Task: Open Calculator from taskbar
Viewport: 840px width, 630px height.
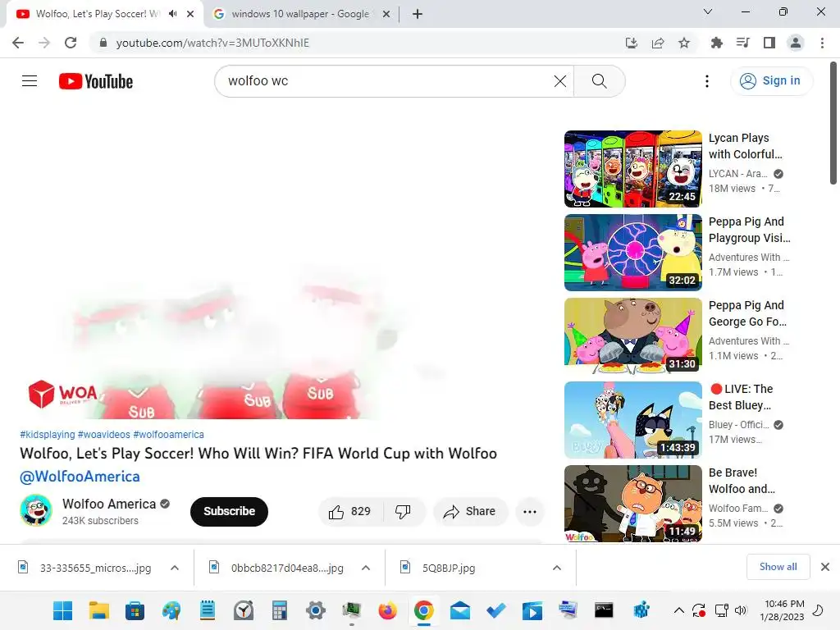Action: click(279, 610)
